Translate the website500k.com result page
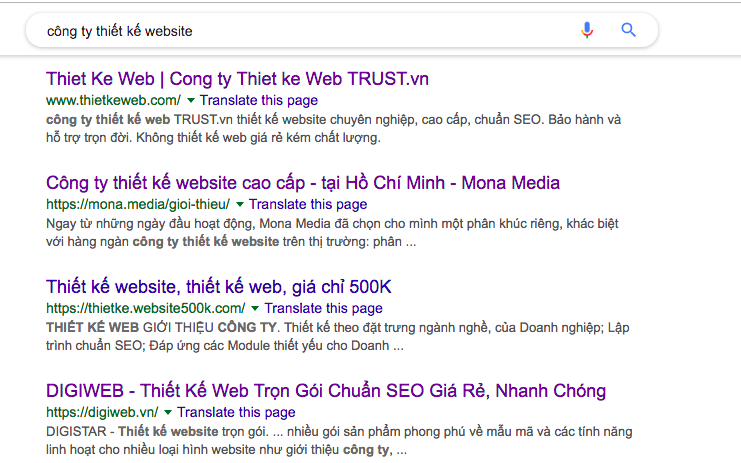Viewport: 741px width, 463px height. pos(323,308)
